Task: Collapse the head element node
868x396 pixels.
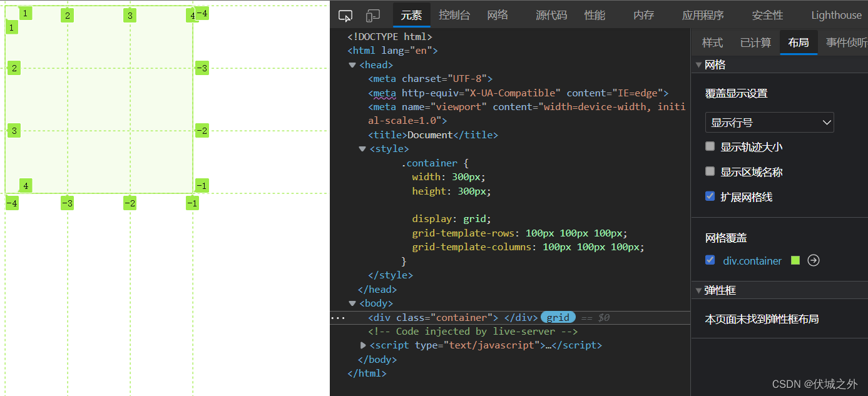Action: tap(352, 65)
